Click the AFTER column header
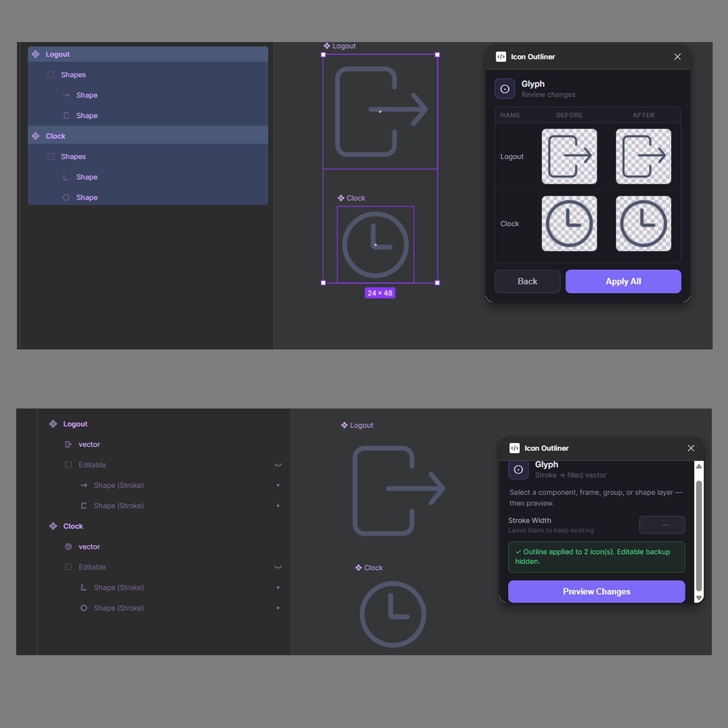The image size is (728, 728). [643, 115]
